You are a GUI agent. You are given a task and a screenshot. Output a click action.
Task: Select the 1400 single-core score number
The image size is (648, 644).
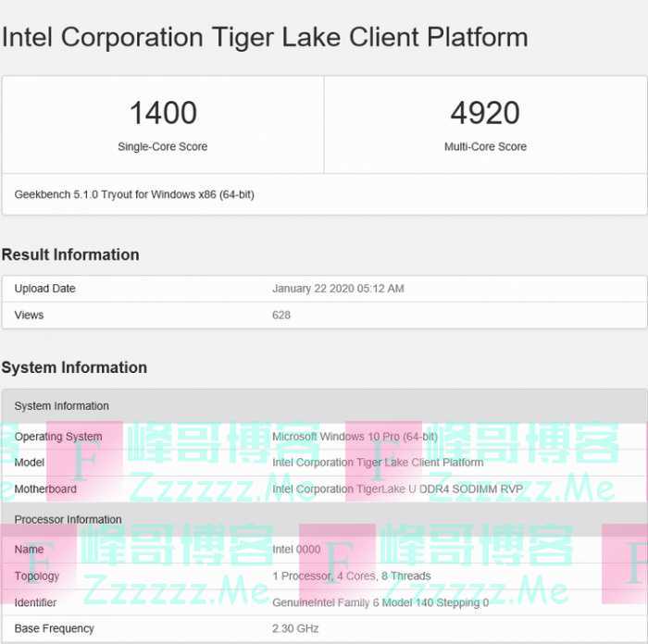tap(163, 113)
